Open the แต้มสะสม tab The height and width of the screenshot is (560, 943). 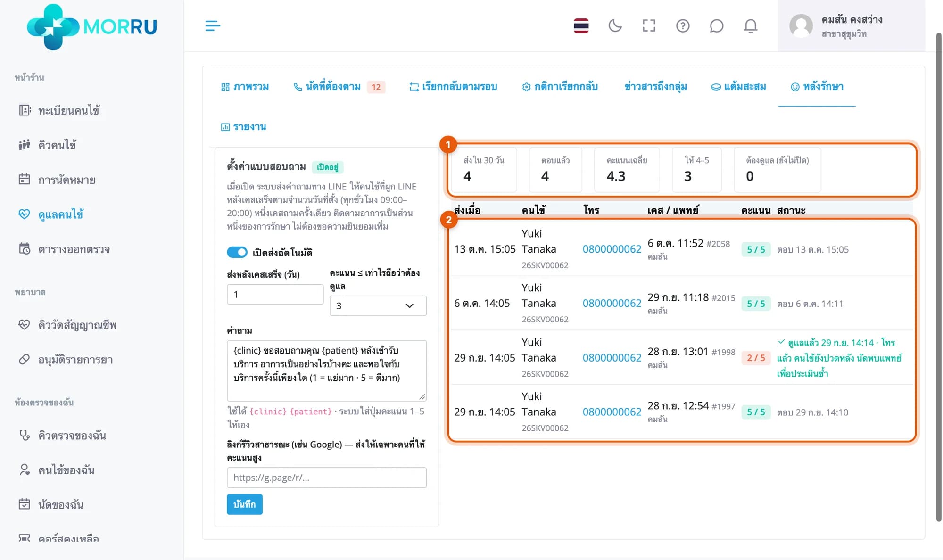point(738,87)
